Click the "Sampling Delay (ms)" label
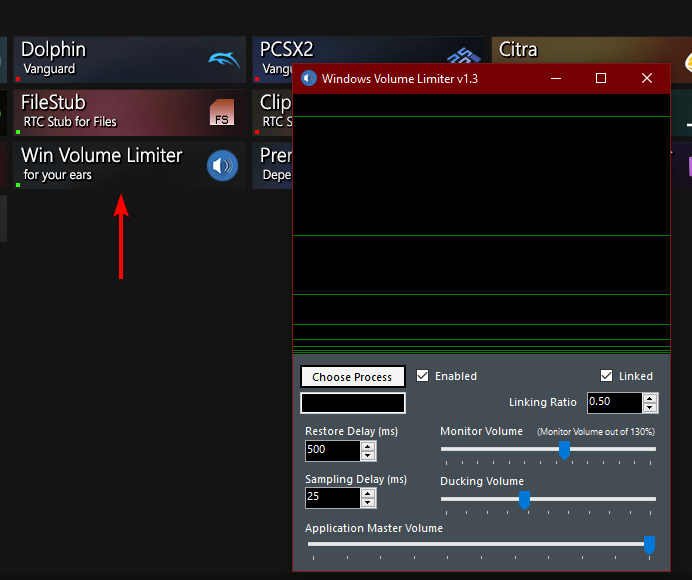This screenshot has height=580, width=692. click(x=356, y=479)
